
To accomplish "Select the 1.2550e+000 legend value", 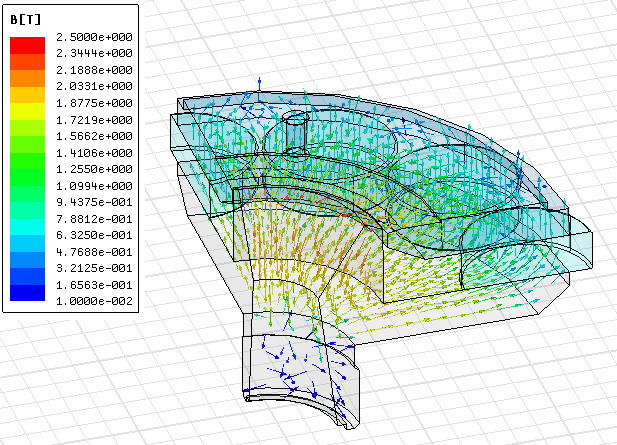I will 94,169.
